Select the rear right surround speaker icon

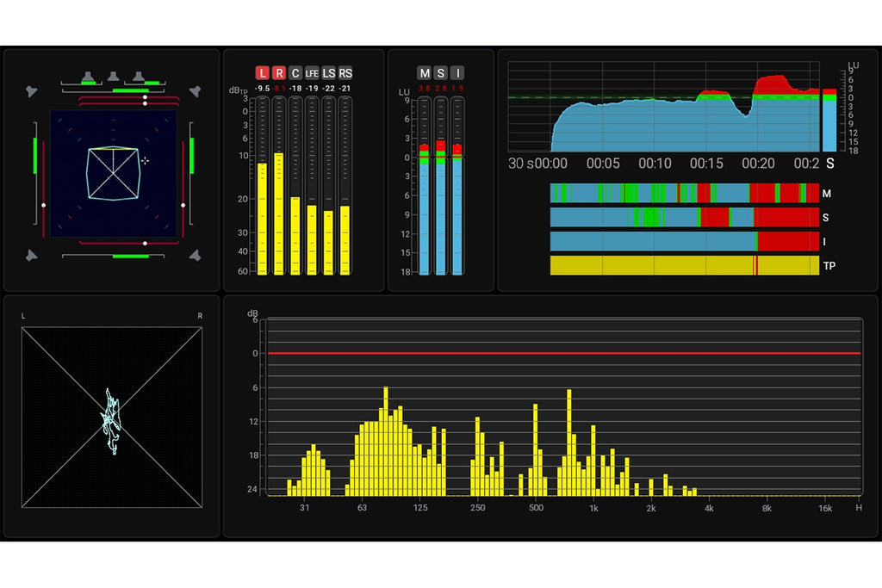point(195,256)
